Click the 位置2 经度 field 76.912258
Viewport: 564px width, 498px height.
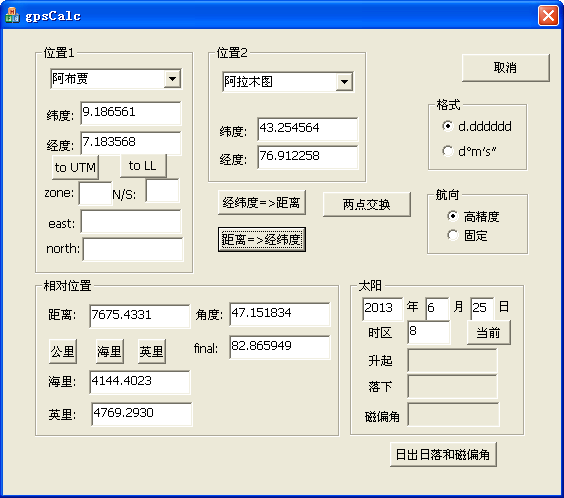308,157
